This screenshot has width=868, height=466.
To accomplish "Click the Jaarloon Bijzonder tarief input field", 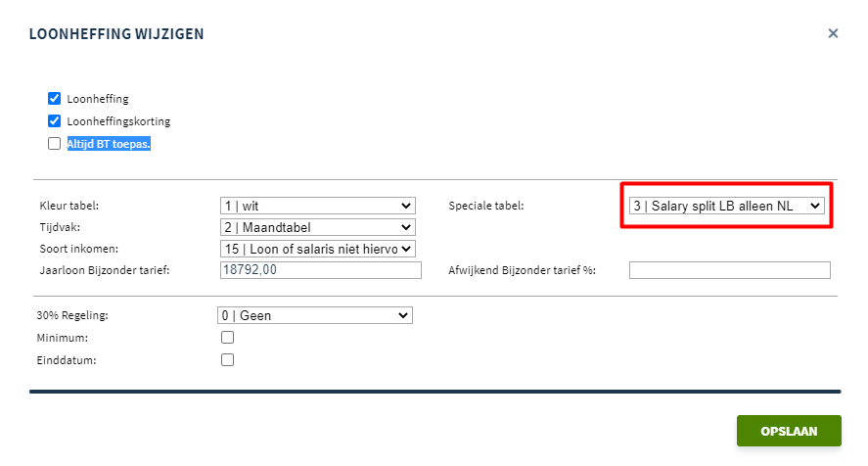I will coord(321,270).
